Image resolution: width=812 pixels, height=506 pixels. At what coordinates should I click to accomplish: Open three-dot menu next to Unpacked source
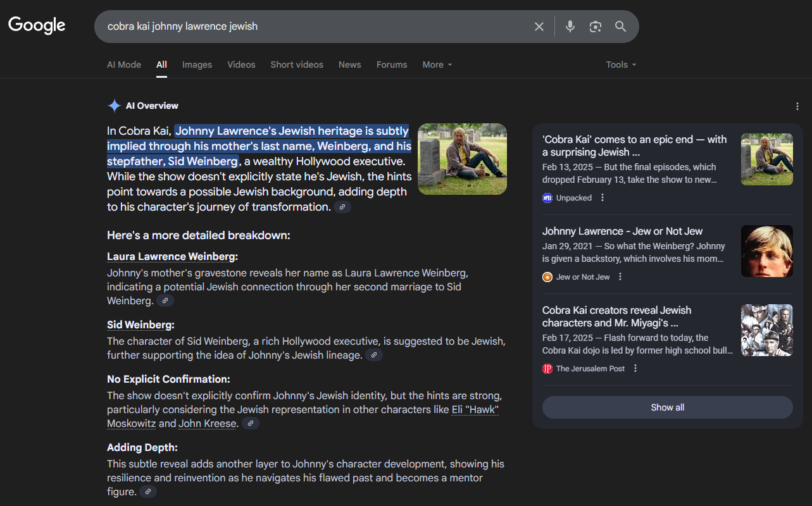pyautogui.click(x=603, y=198)
